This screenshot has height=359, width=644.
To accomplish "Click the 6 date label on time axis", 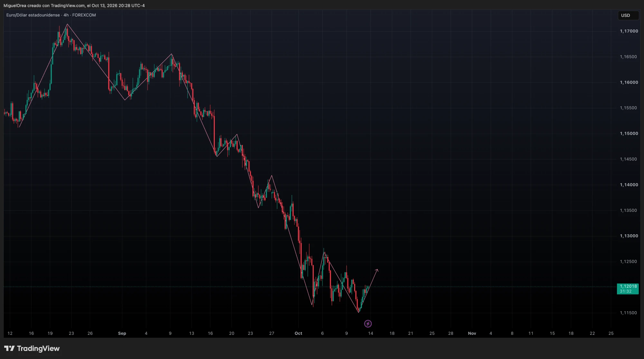I will [x=322, y=333].
